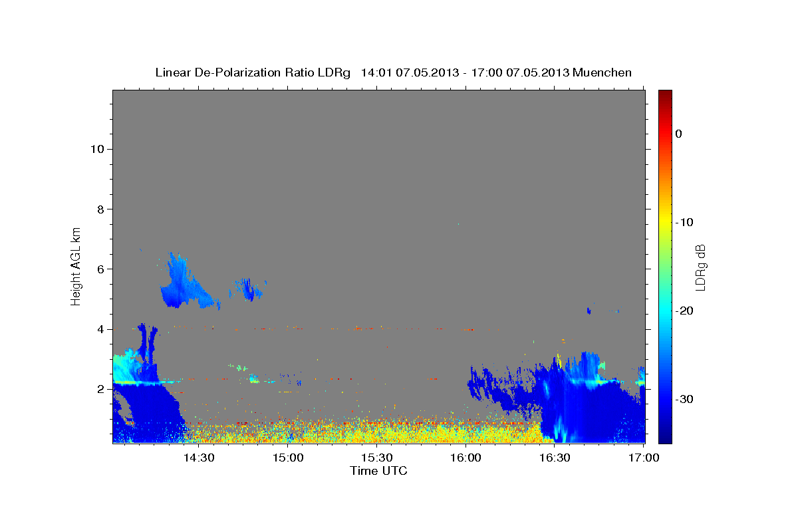Click the 'Time UTC' axis label

(378, 471)
